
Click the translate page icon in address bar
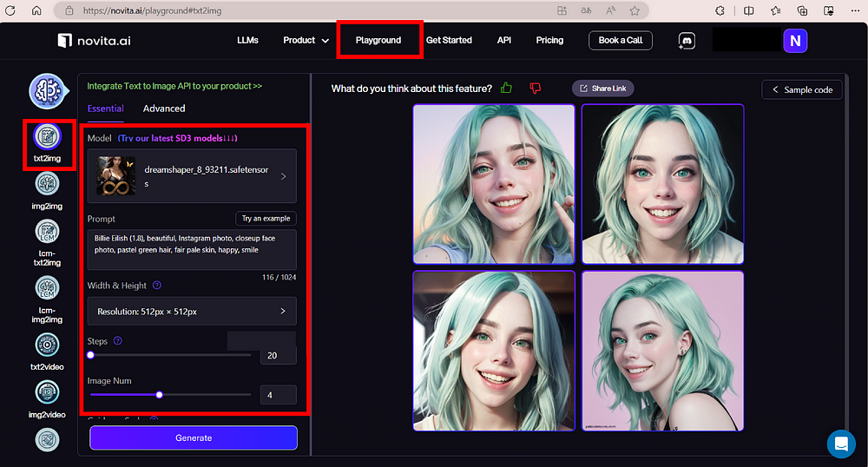pyautogui.click(x=586, y=10)
